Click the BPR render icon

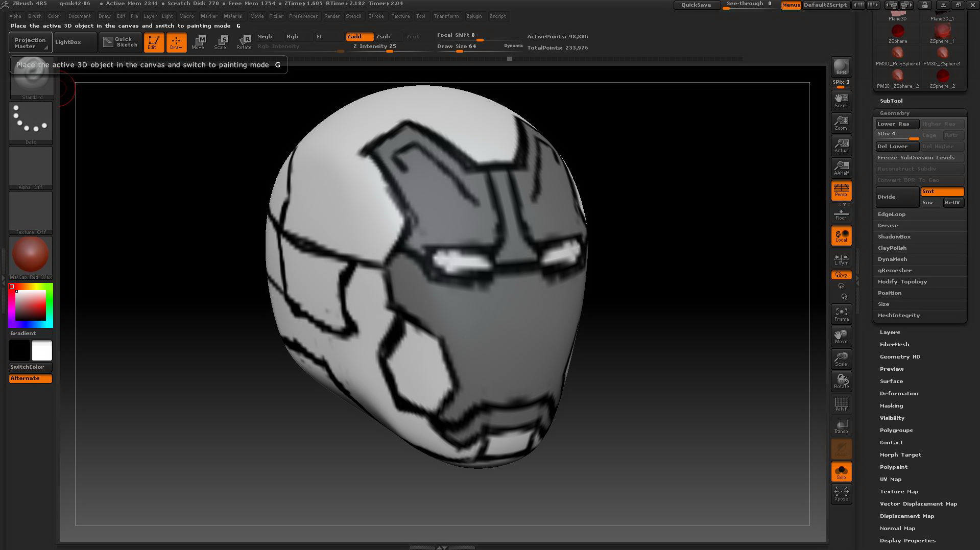click(841, 67)
